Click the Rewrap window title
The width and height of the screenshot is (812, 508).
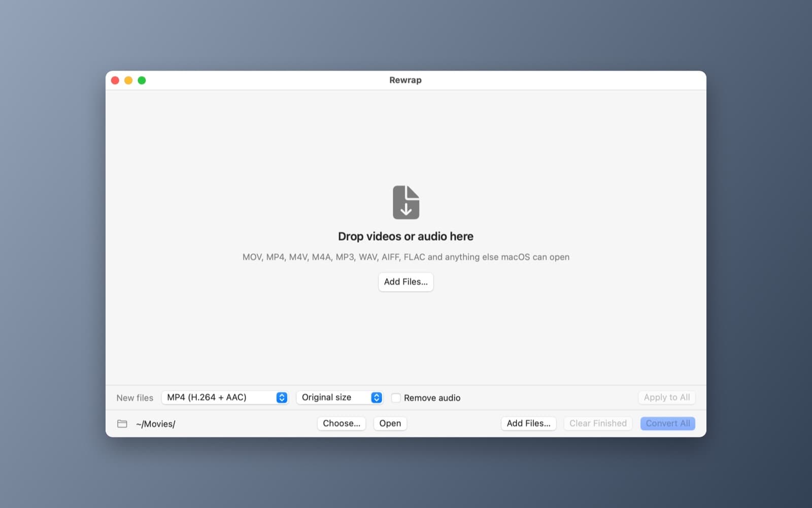pyautogui.click(x=405, y=80)
